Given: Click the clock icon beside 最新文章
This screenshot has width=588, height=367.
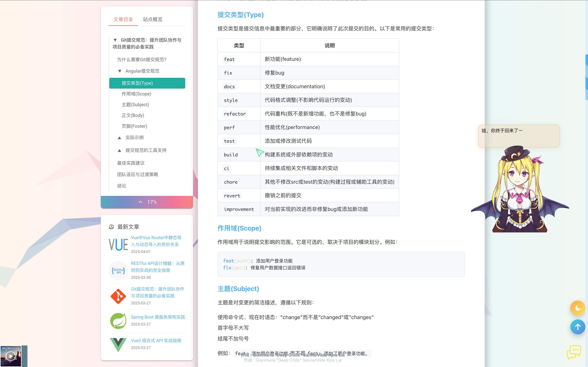Looking at the screenshot, I should pyautogui.click(x=112, y=227).
